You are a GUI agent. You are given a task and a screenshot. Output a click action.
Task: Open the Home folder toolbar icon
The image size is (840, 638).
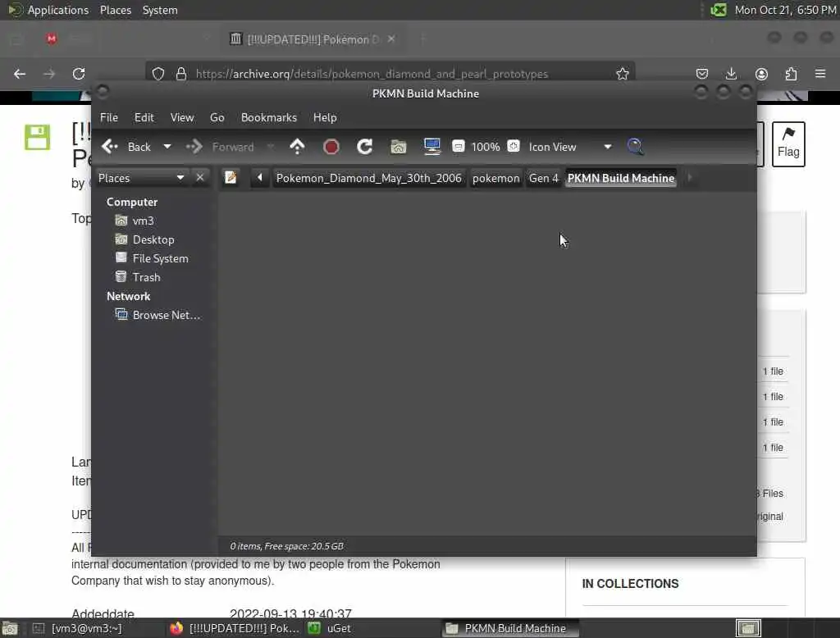tap(398, 147)
